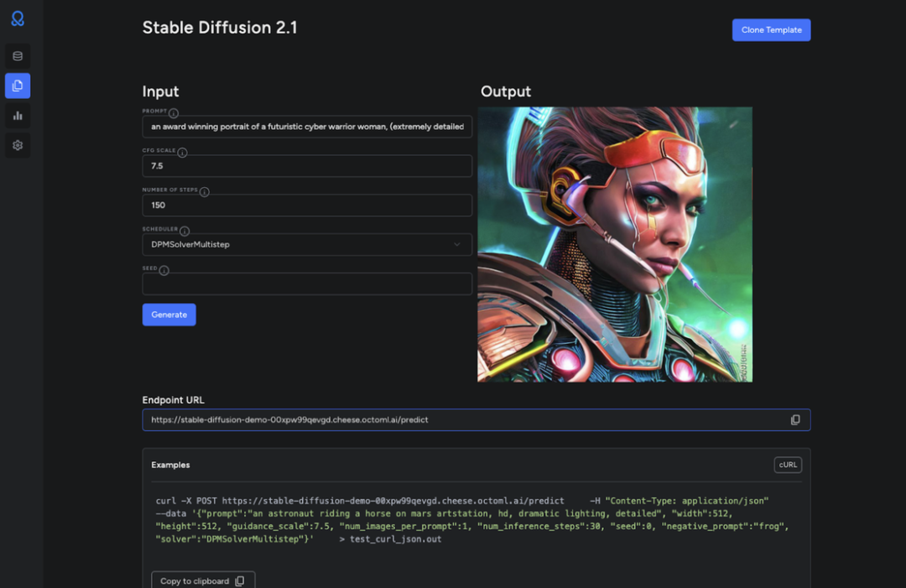The height and width of the screenshot is (588, 906).
Task: Open the bar chart analytics sidebar icon
Action: [x=18, y=116]
